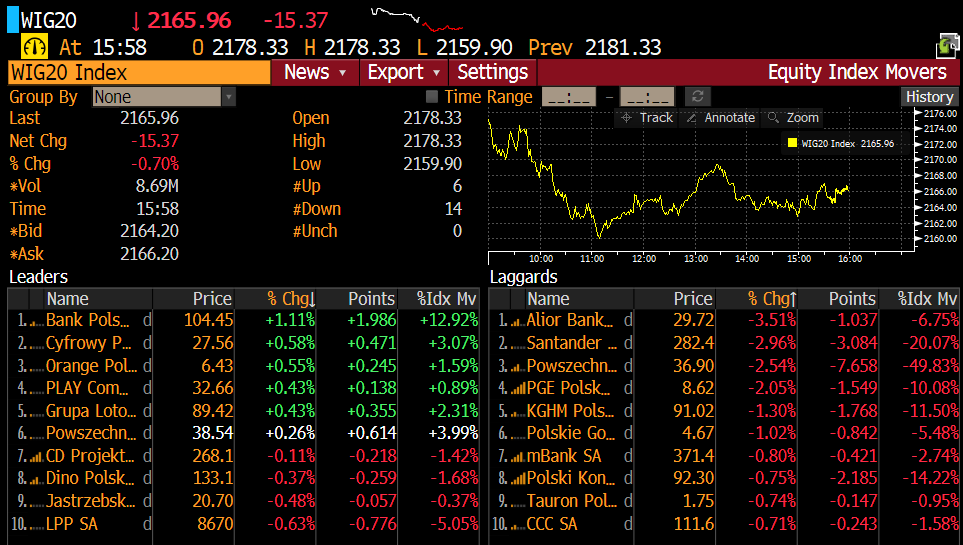Image resolution: width=963 pixels, height=545 pixels.
Task: Open the News dropdown menu
Action: point(315,73)
